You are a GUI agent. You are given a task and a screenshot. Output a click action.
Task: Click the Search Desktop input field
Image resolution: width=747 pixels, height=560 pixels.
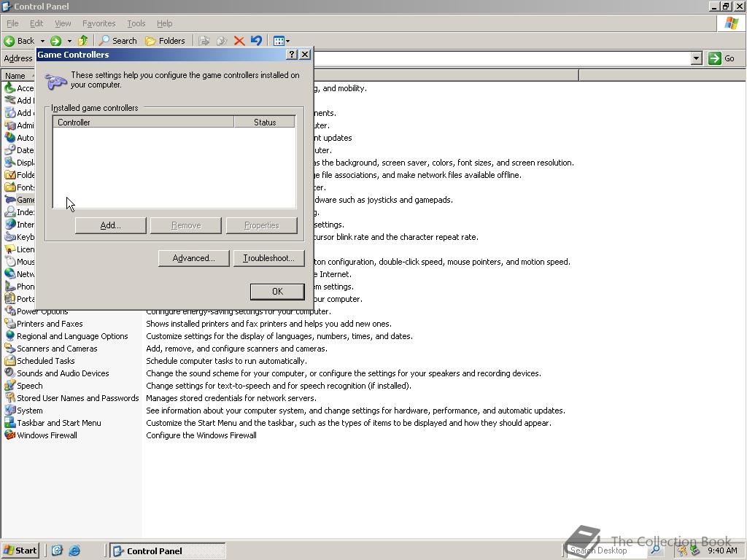pos(606,551)
